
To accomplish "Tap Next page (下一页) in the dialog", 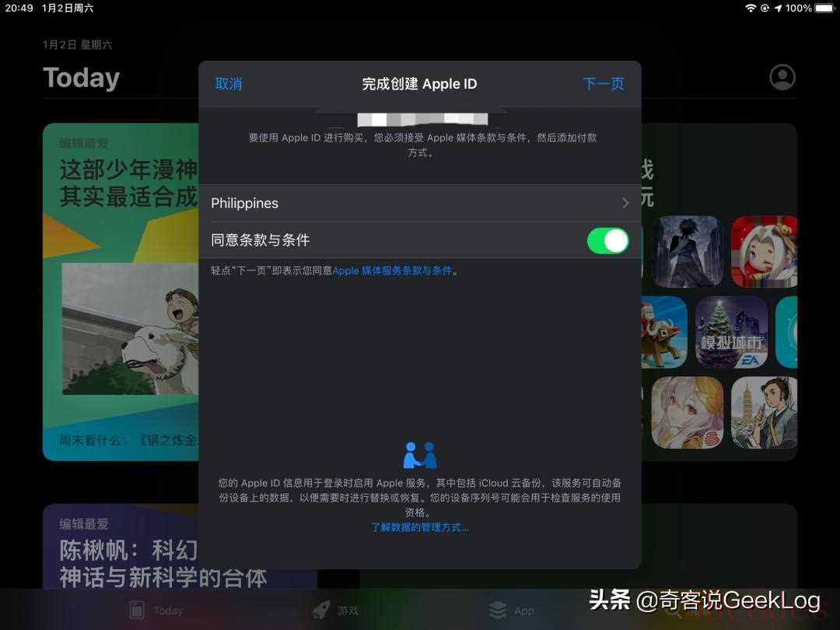I will (604, 84).
